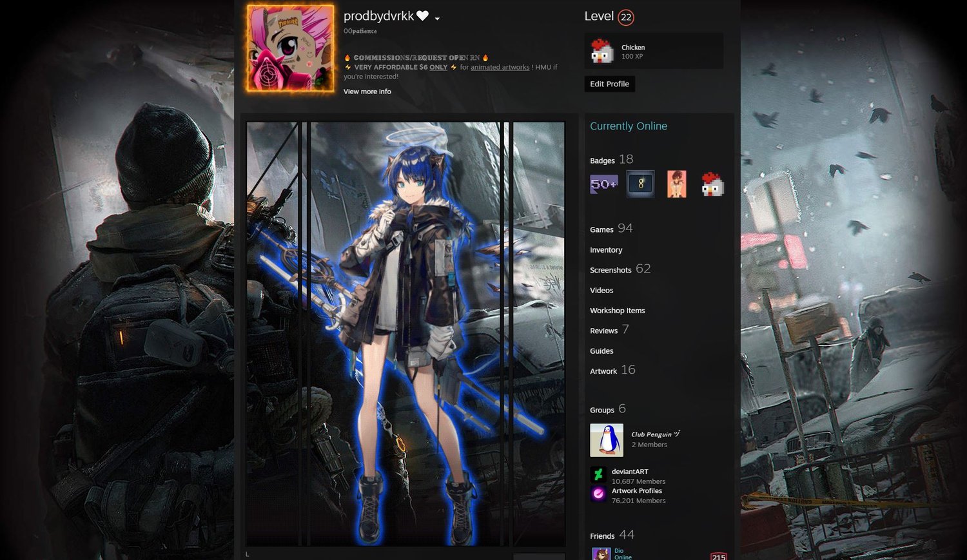Open the animated artworks link in summary
This screenshot has height=560, width=967.
coord(500,67)
